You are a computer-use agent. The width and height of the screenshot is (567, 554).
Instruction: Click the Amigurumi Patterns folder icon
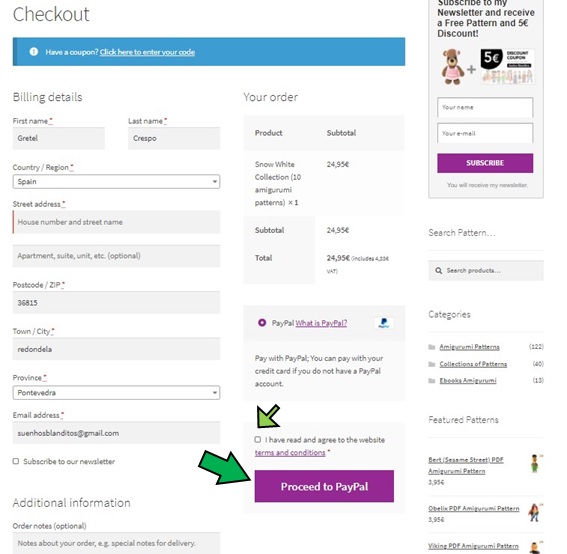pos(432,347)
